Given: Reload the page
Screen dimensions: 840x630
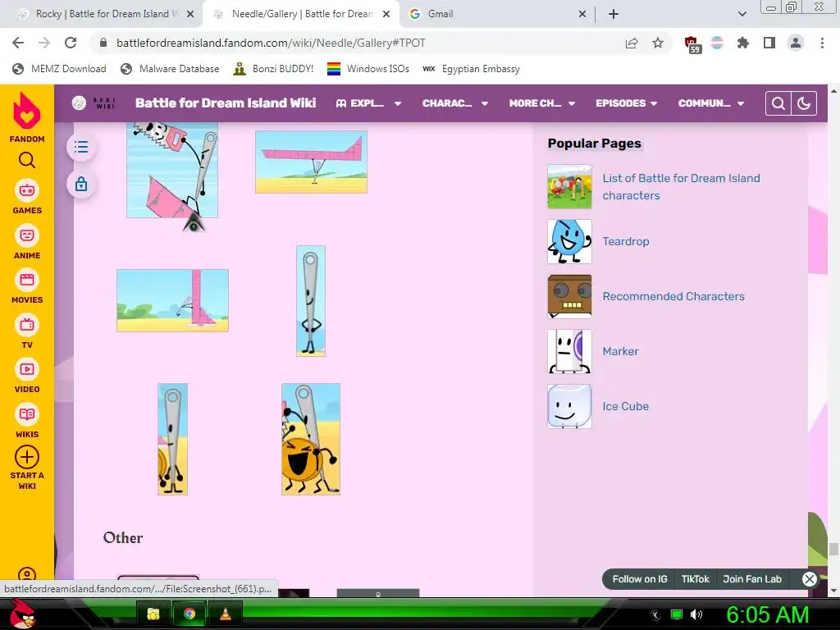Looking at the screenshot, I should tap(71, 43).
